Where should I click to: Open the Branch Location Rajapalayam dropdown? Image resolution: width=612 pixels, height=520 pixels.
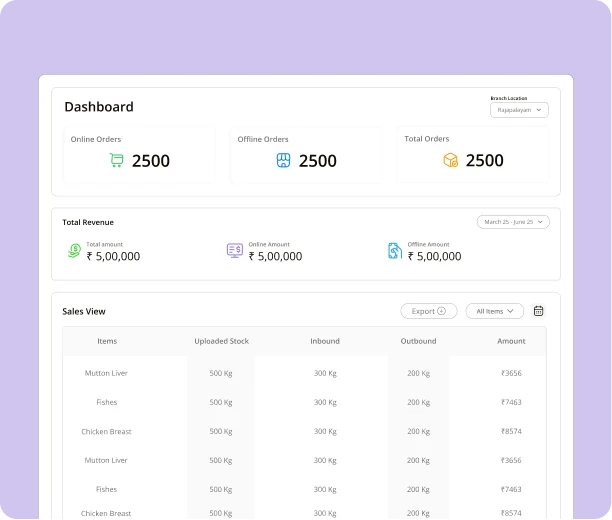519,110
